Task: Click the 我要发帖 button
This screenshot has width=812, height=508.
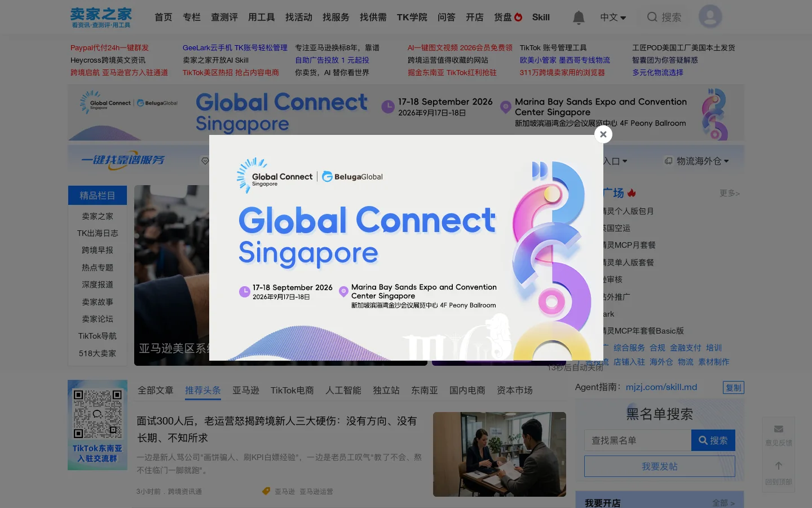Action: (x=660, y=466)
